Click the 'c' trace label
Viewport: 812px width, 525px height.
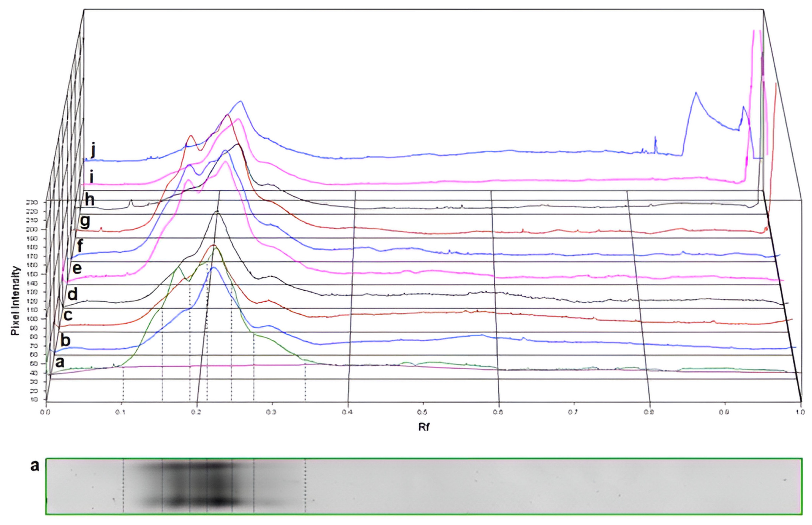[68, 316]
